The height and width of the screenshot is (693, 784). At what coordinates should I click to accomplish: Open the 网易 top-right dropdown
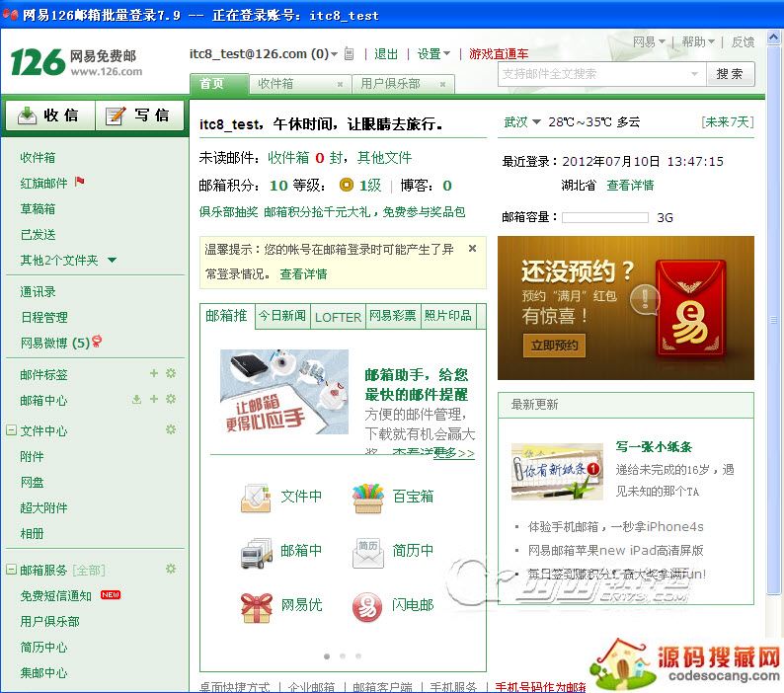point(649,41)
